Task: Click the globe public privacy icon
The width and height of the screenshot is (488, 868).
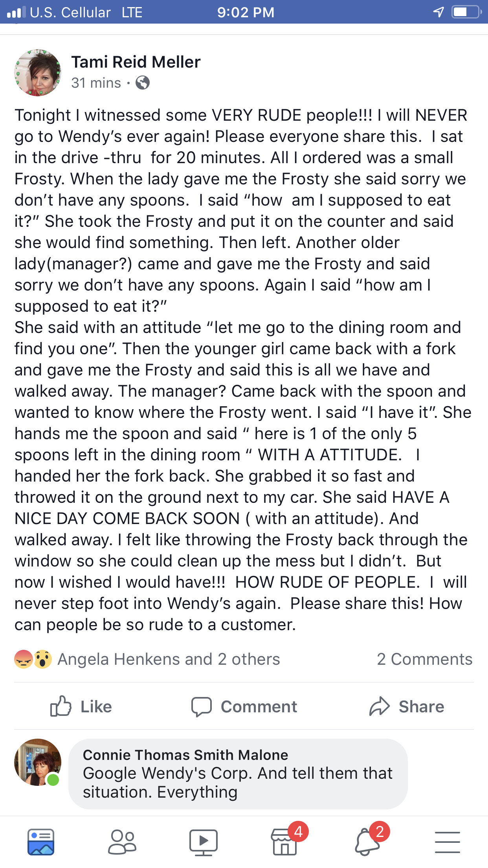Action: pyautogui.click(x=143, y=83)
